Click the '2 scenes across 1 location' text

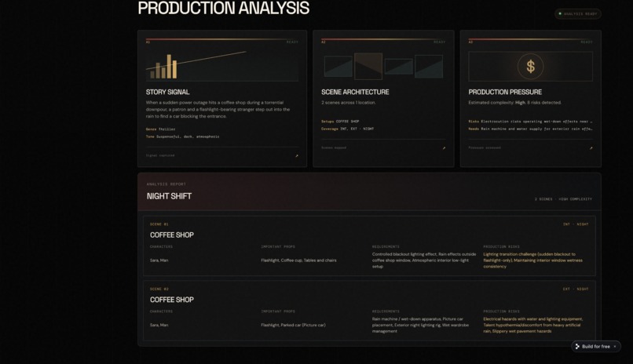349,103
